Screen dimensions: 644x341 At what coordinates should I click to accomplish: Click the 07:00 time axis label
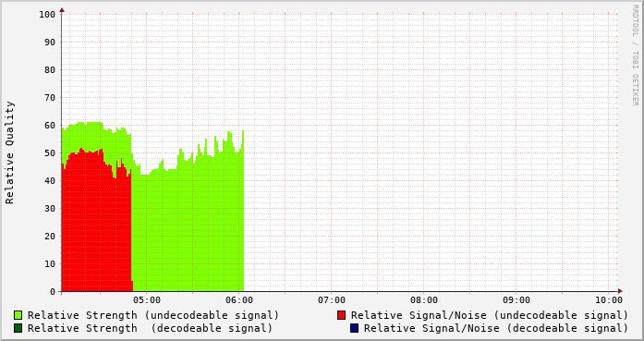(332, 300)
